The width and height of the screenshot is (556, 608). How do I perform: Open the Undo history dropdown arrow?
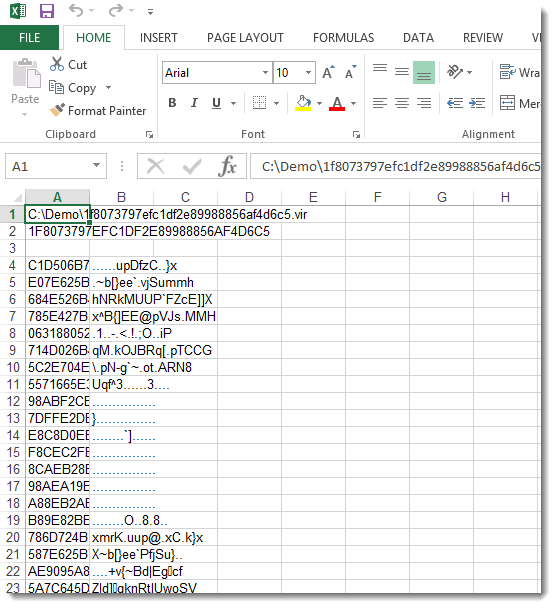tap(92, 11)
